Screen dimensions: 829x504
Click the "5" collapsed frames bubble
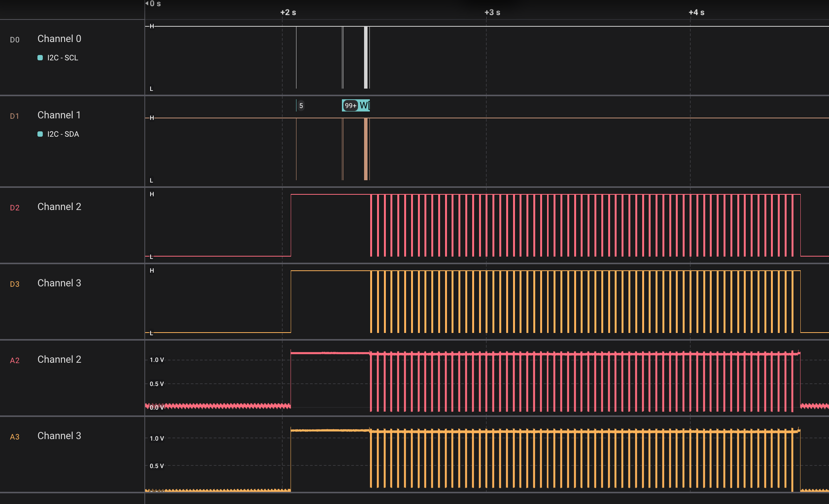[301, 106]
